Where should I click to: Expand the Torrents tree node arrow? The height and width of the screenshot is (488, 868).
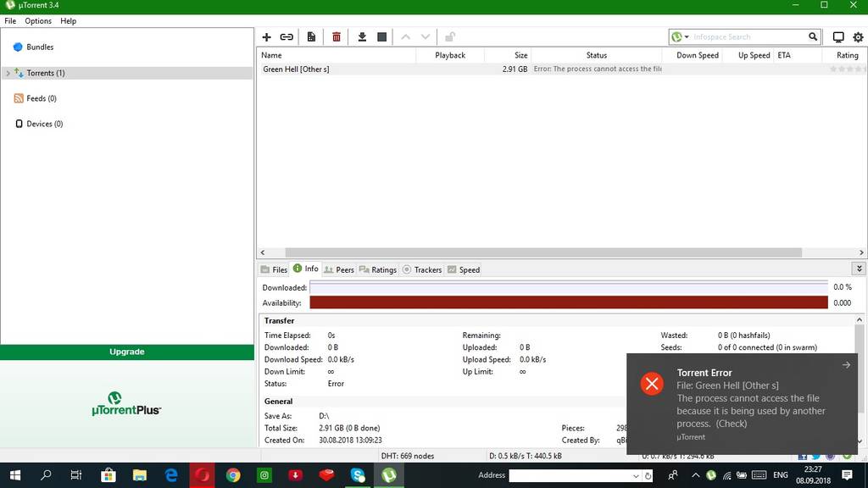(x=8, y=73)
